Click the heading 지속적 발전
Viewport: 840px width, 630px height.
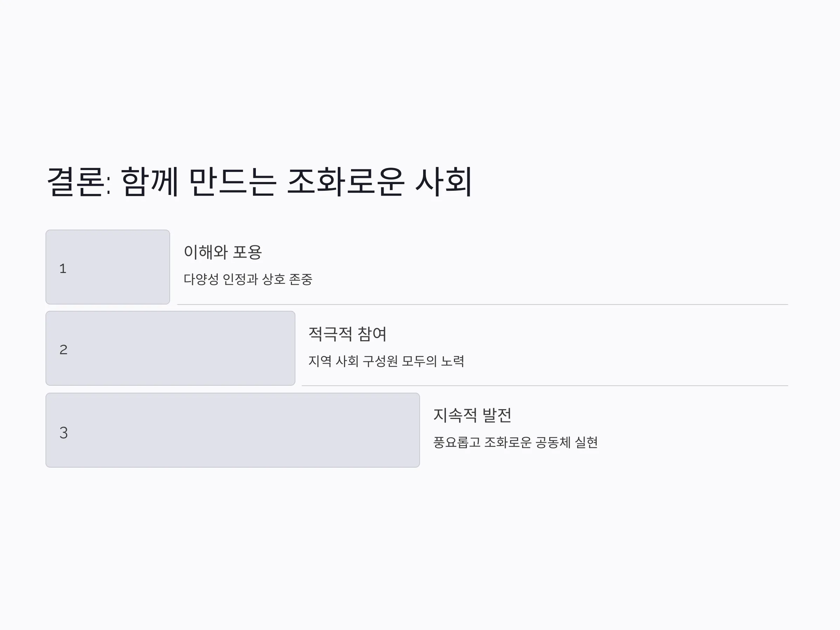[x=472, y=415]
